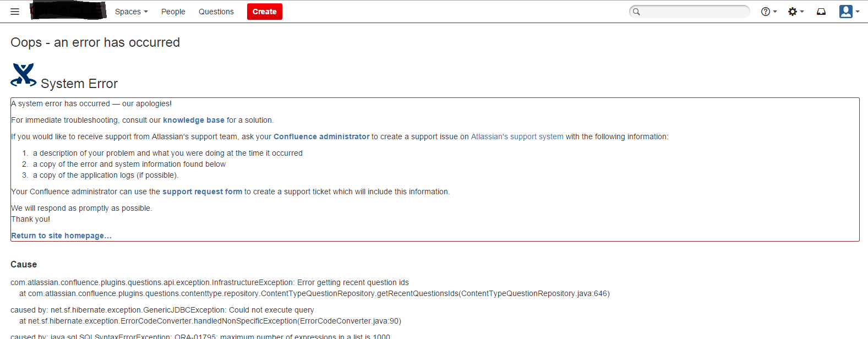Viewport: 868px width, 339px height.
Task: Click Return to site homepage link
Action: (61, 236)
